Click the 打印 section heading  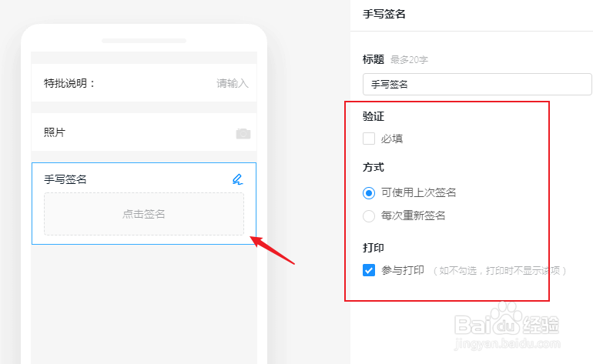click(374, 248)
